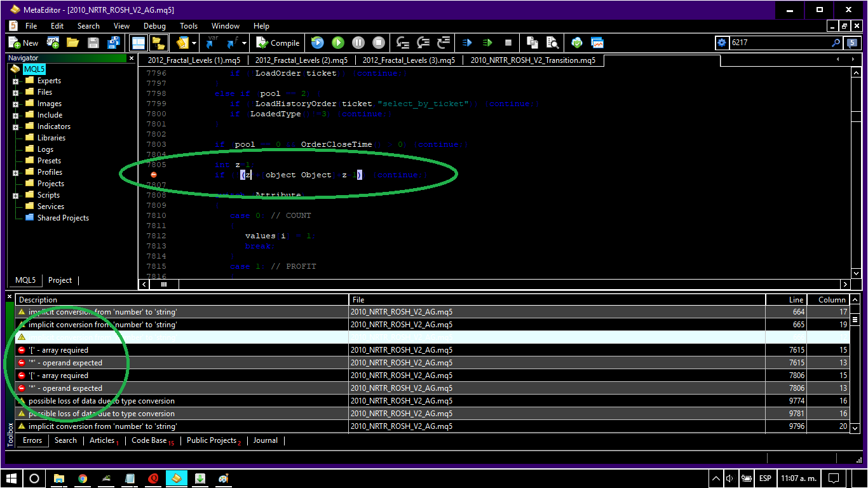Click the Save All icon

point(114,43)
